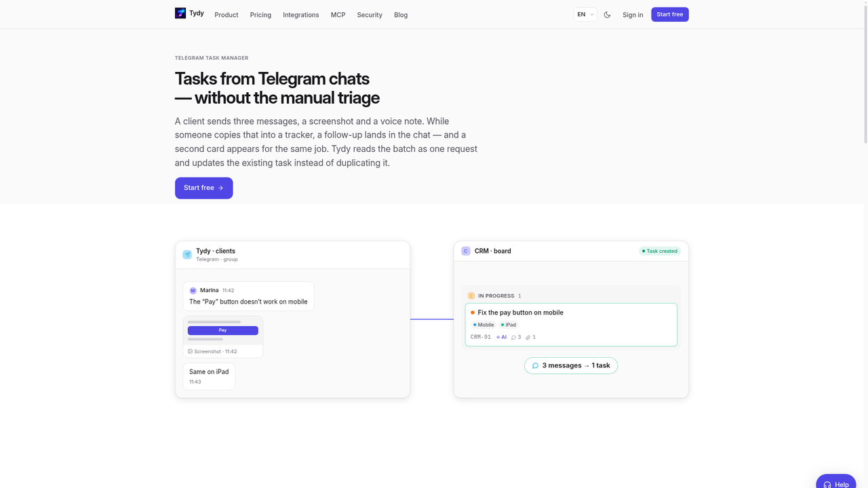Click the "TELEGRAM TASK MANAGER" label

coord(212,58)
